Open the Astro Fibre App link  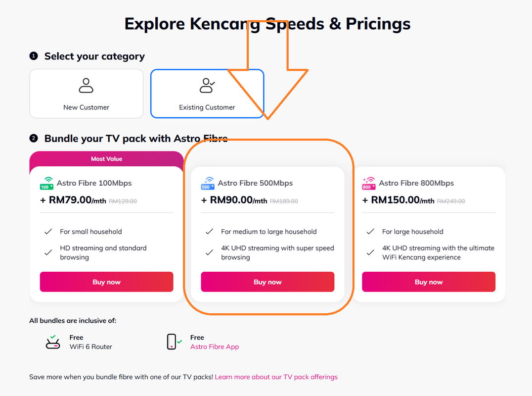click(215, 347)
